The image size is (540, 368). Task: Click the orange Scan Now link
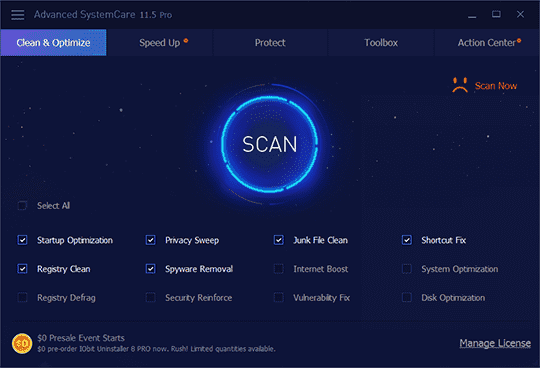click(x=496, y=86)
